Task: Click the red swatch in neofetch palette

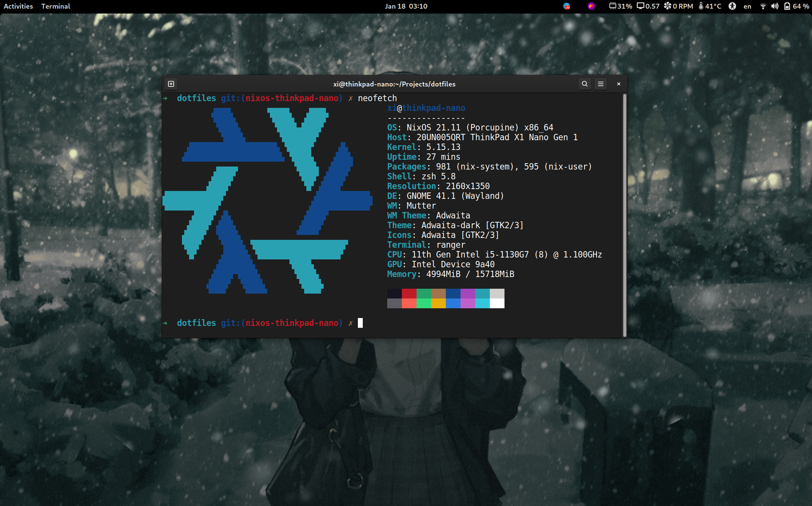Action: (x=409, y=293)
